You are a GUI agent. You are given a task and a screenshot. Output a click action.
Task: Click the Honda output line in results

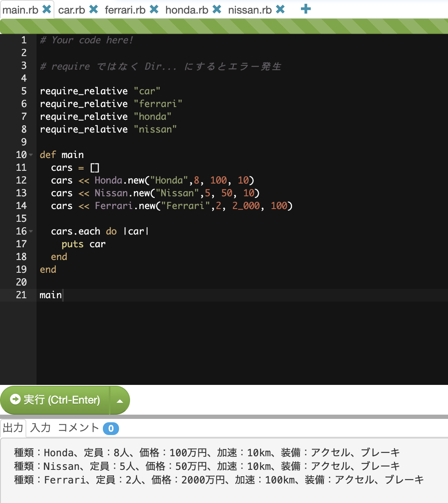207,452
